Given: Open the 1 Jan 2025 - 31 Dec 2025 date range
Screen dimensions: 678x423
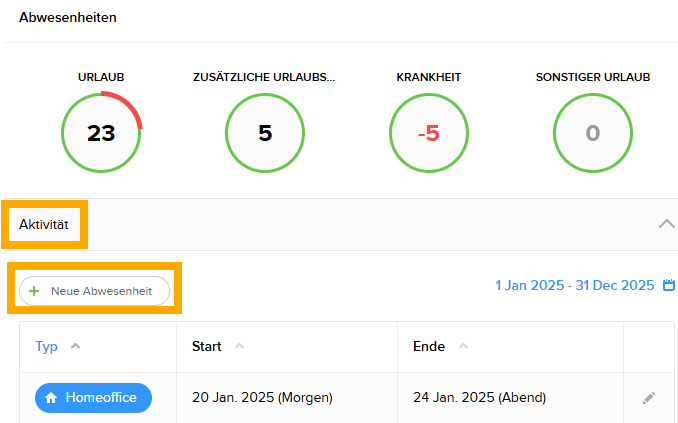Looking at the screenshot, I should tap(574, 285).
